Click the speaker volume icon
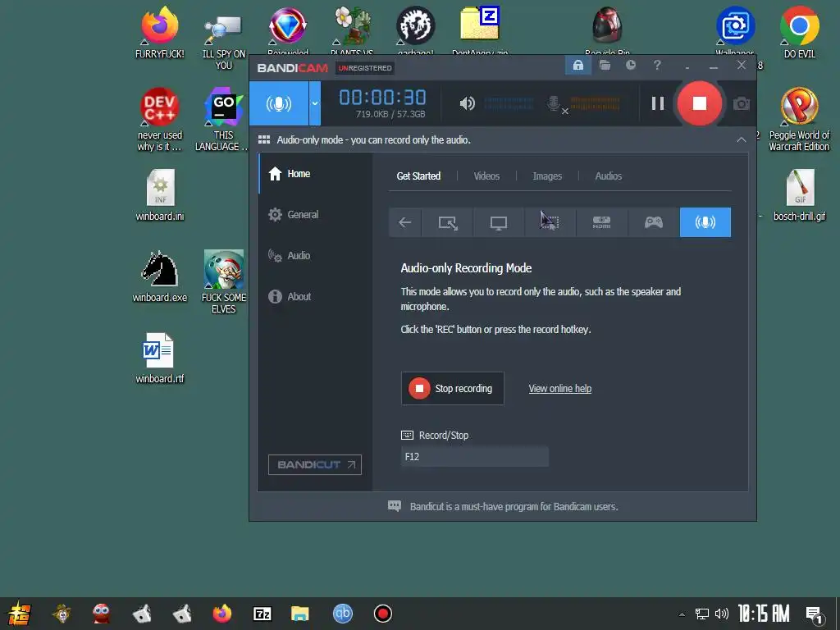The width and height of the screenshot is (840, 630). coord(467,103)
